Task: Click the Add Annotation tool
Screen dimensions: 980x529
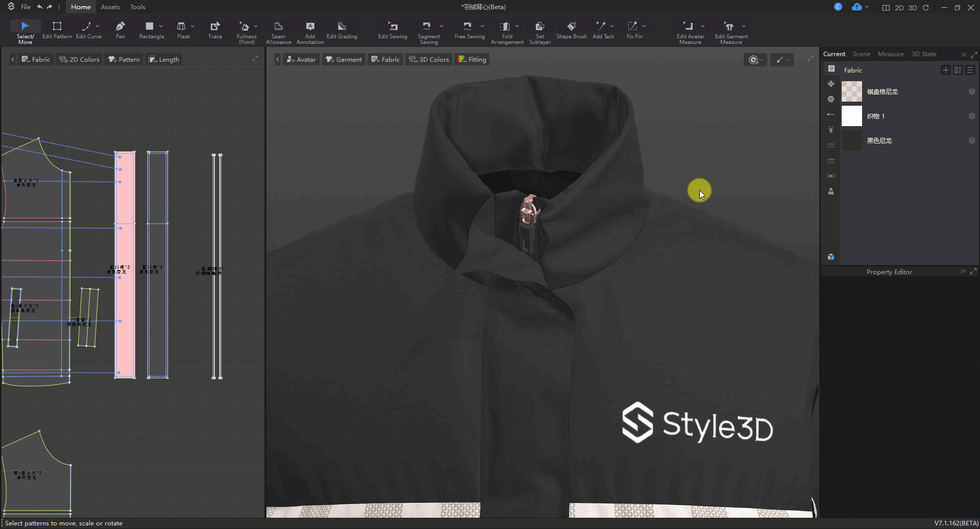Action: [310, 32]
